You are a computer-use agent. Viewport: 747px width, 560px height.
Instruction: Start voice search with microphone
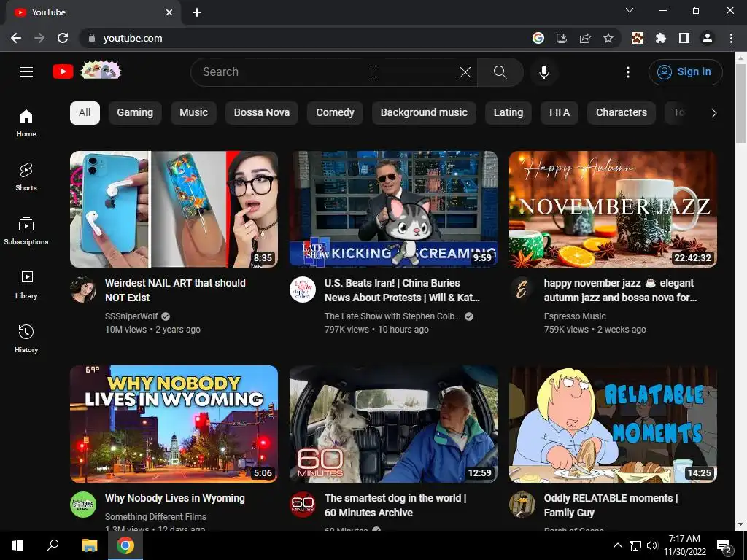(x=544, y=72)
